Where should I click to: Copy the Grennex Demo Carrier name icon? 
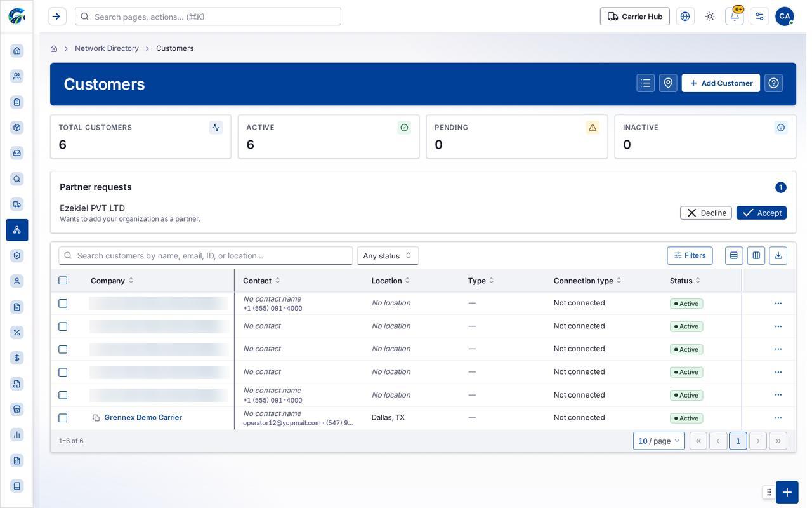96,418
